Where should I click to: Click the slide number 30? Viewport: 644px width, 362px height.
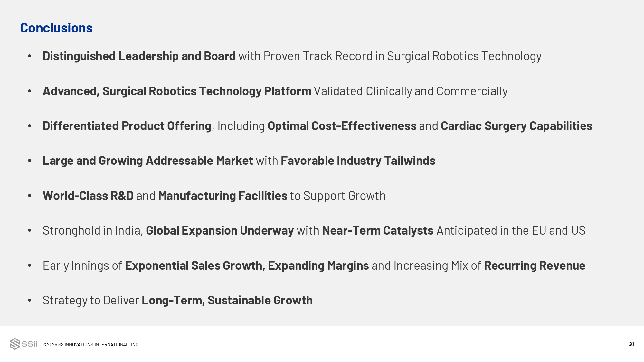[x=631, y=344]
